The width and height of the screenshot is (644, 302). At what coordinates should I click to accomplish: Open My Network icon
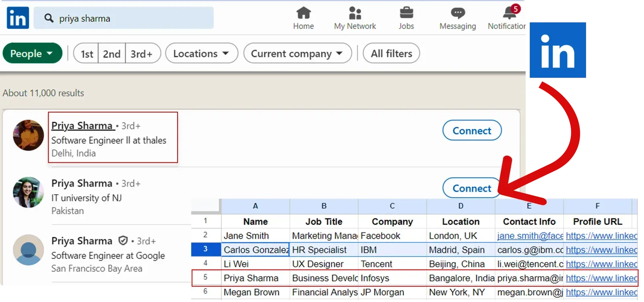(355, 13)
